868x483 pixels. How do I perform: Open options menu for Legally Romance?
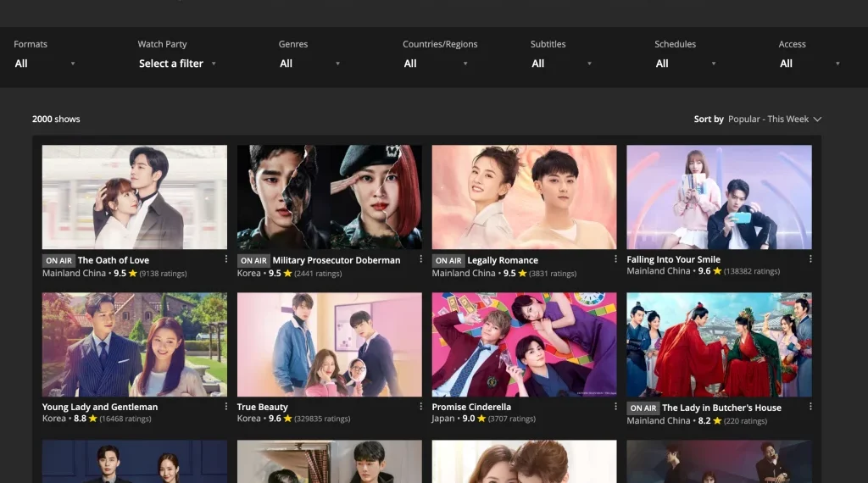(x=615, y=259)
